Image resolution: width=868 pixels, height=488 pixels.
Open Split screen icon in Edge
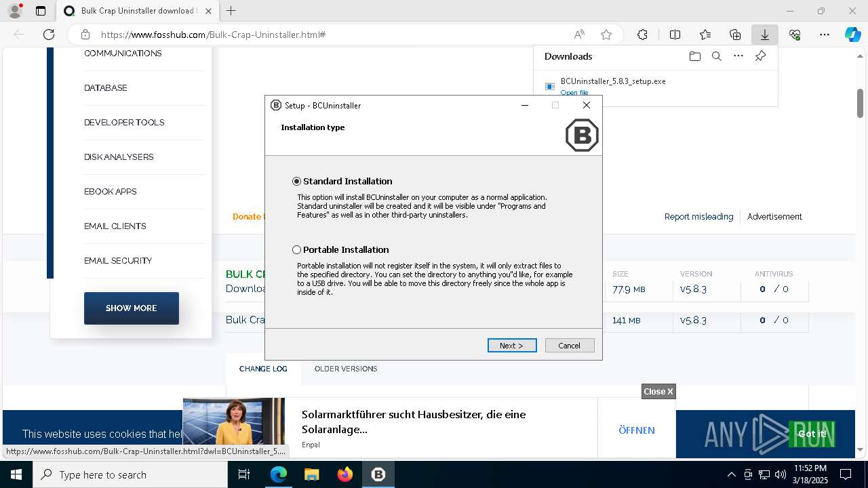point(675,35)
